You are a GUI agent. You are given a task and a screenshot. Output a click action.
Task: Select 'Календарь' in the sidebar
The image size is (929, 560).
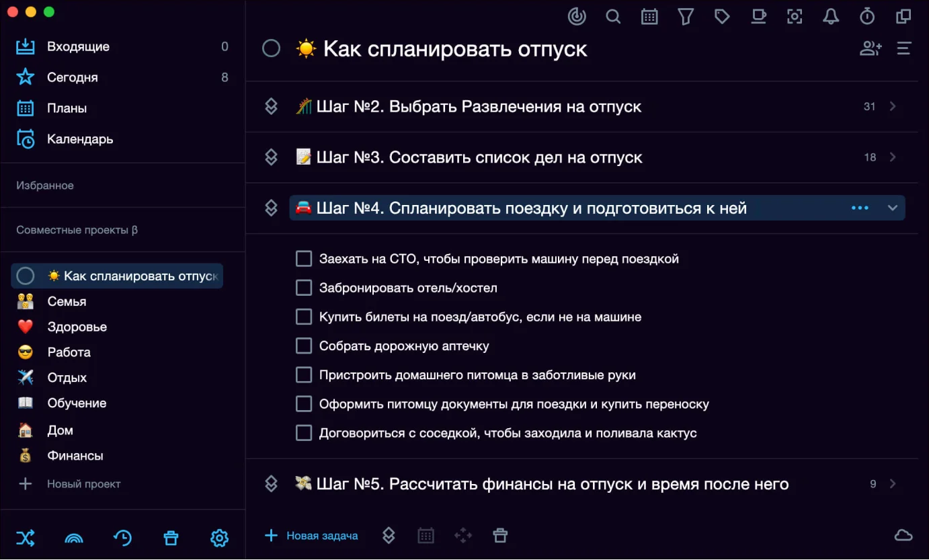pyautogui.click(x=80, y=139)
